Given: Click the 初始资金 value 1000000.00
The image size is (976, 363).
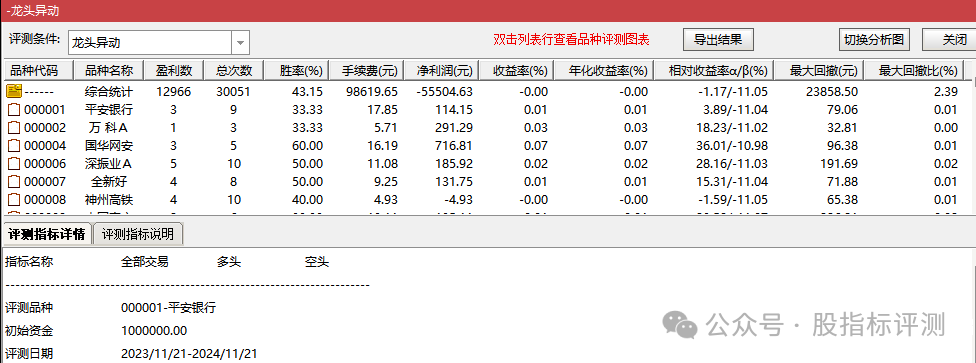Looking at the screenshot, I should point(154,331).
